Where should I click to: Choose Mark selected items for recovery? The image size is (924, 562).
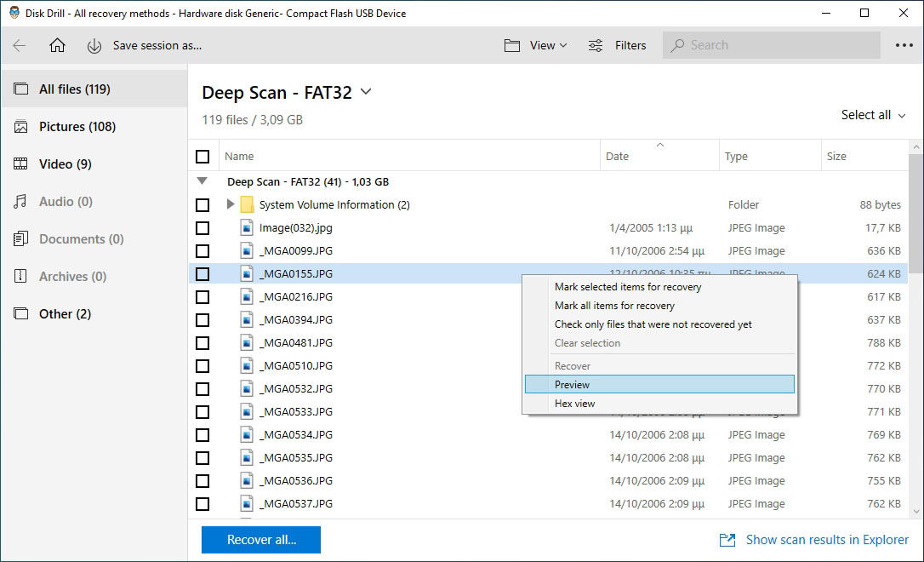(659, 287)
